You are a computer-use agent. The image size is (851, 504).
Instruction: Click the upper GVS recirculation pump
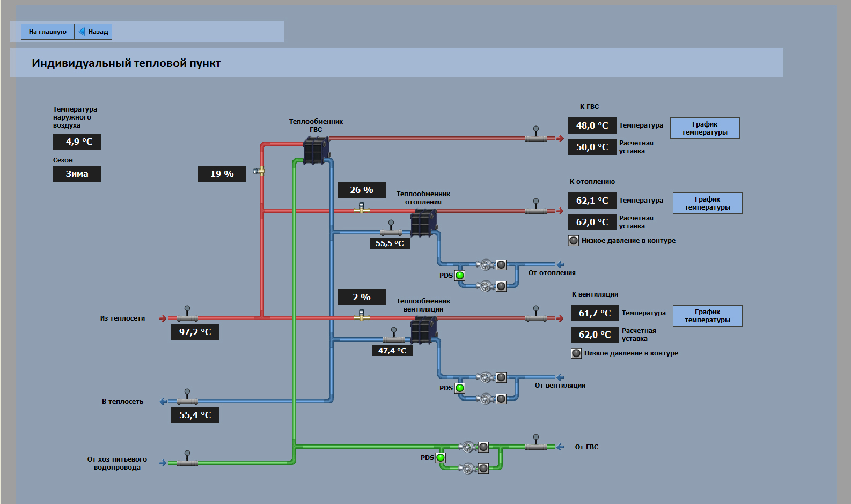point(467,447)
